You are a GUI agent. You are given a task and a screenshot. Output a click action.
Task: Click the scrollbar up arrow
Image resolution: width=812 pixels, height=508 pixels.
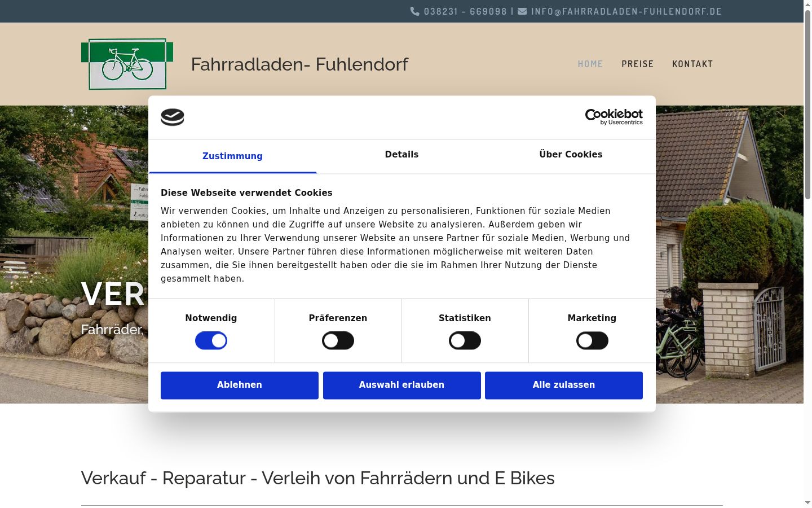coord(807,5)
